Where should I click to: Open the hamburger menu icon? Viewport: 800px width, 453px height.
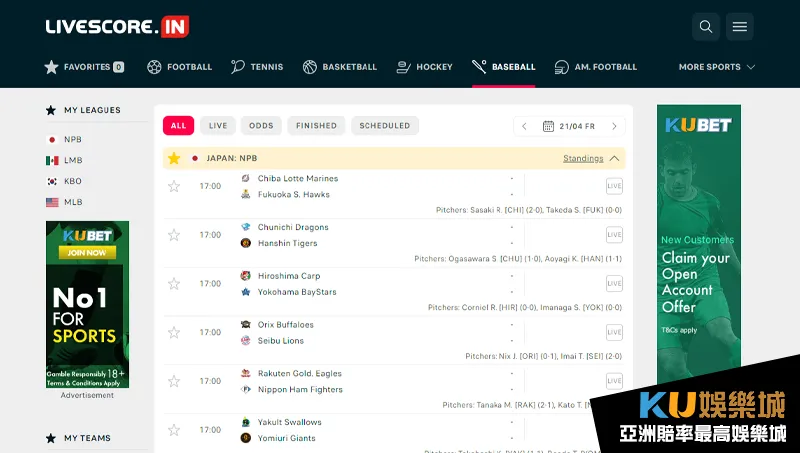click(x=740, y=27)
